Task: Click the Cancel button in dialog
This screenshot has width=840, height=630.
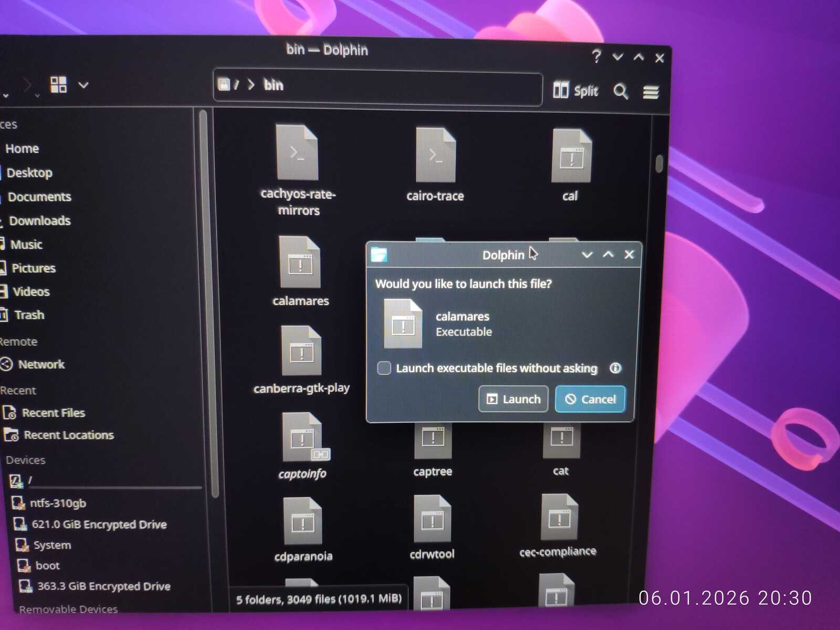Action: coord(591,399)
